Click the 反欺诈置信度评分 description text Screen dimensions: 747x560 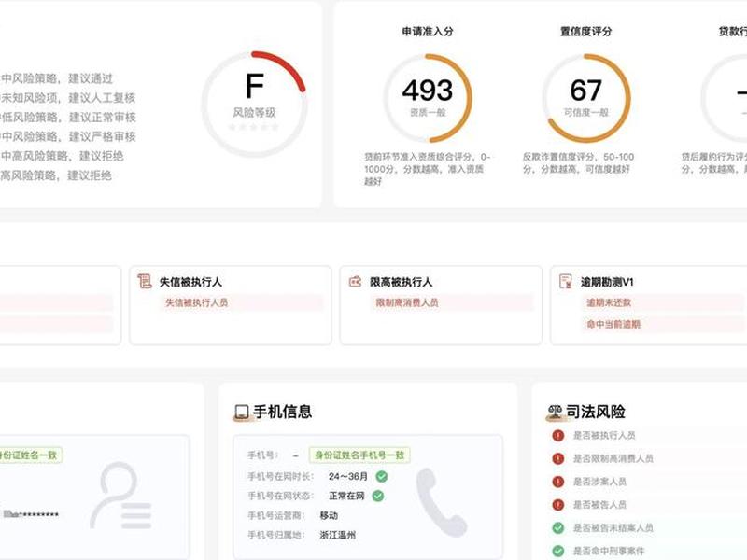coord(578,162)
